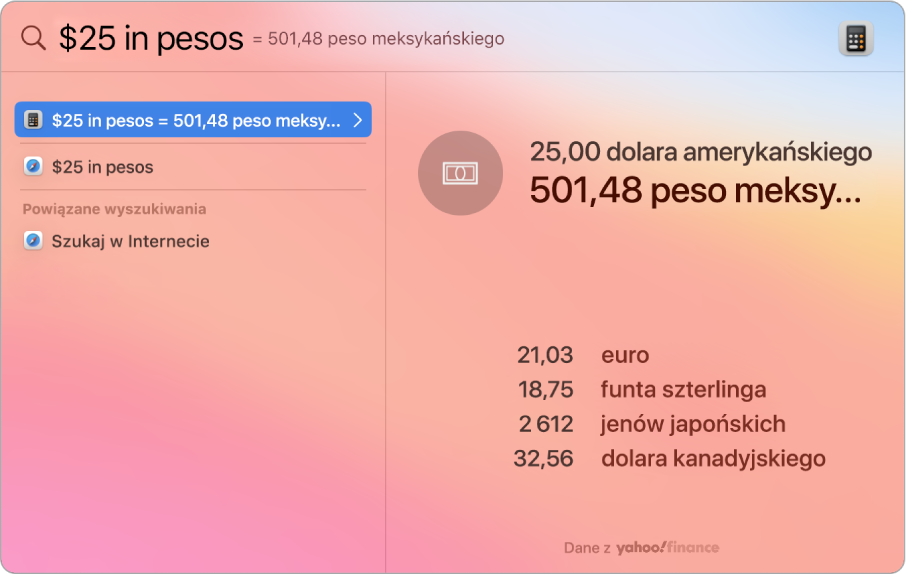Click the Spotlight magnifying glass icon
This screenshot has width=907, height=575.
point(33,38)
